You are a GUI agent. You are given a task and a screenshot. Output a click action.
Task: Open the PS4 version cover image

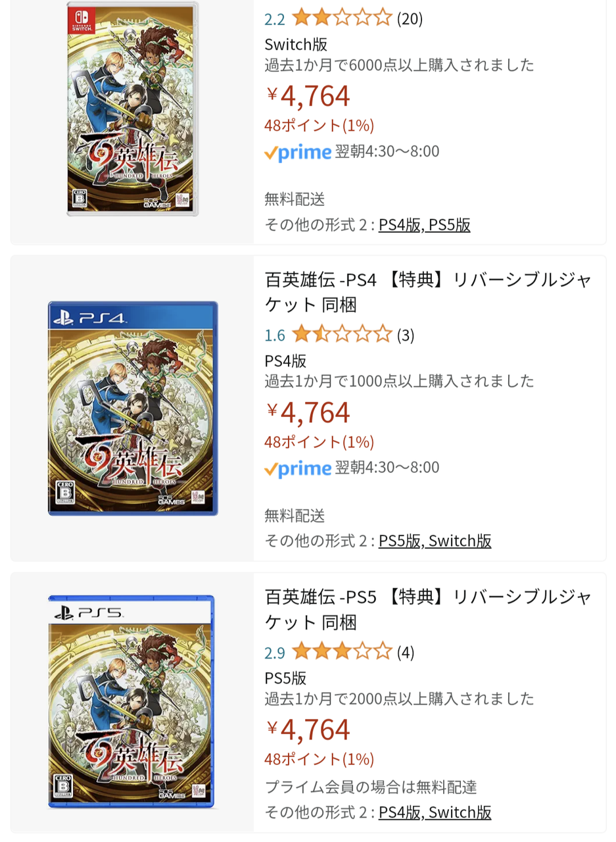pyautogui.click(x=132, y=408)
